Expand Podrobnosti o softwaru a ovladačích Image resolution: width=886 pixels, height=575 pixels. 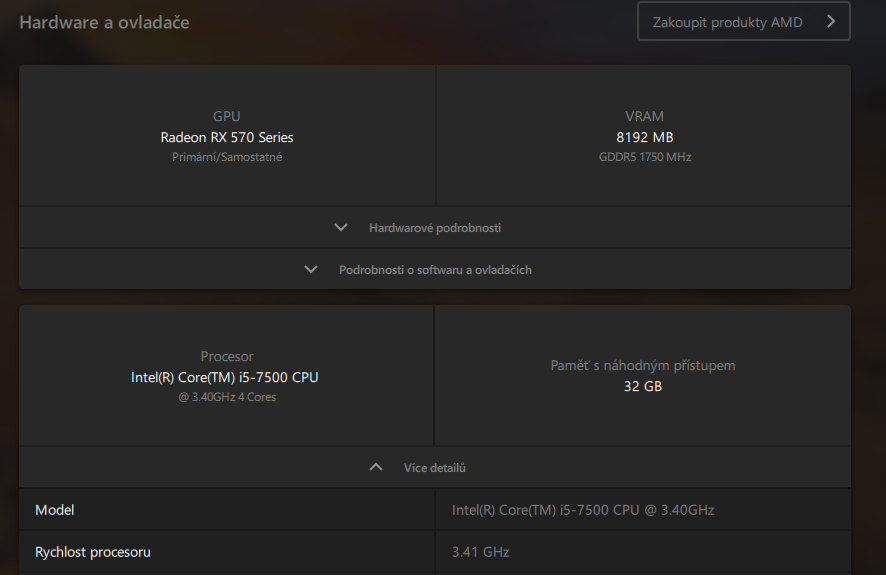[x=435, y=269]
